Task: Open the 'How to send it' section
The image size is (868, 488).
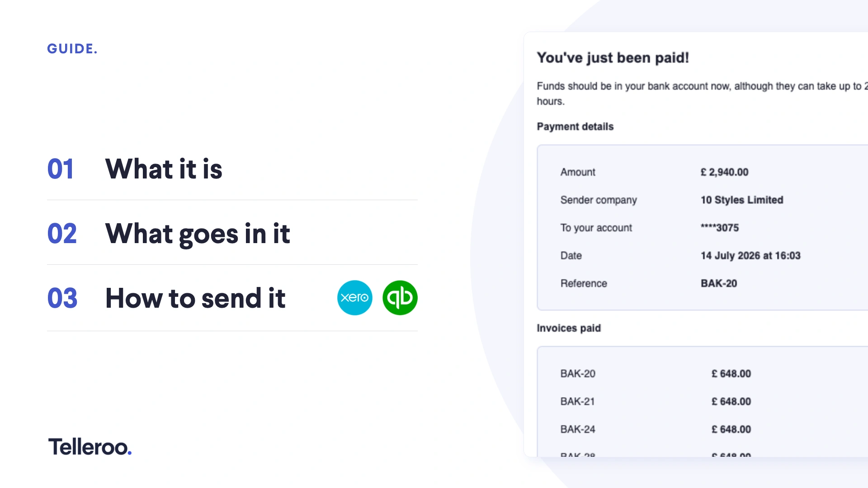Action: [x=195, y=298]
